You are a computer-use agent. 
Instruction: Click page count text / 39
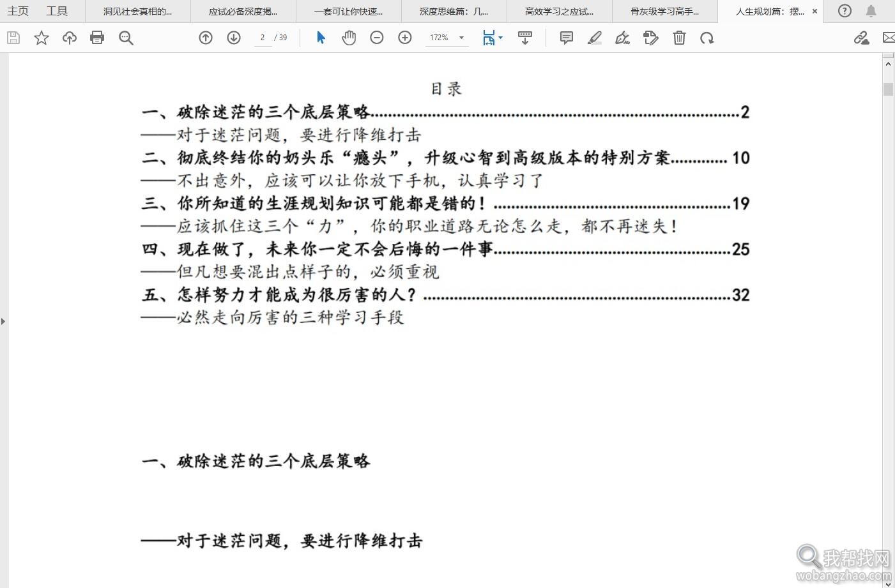(x=280, y=38)
